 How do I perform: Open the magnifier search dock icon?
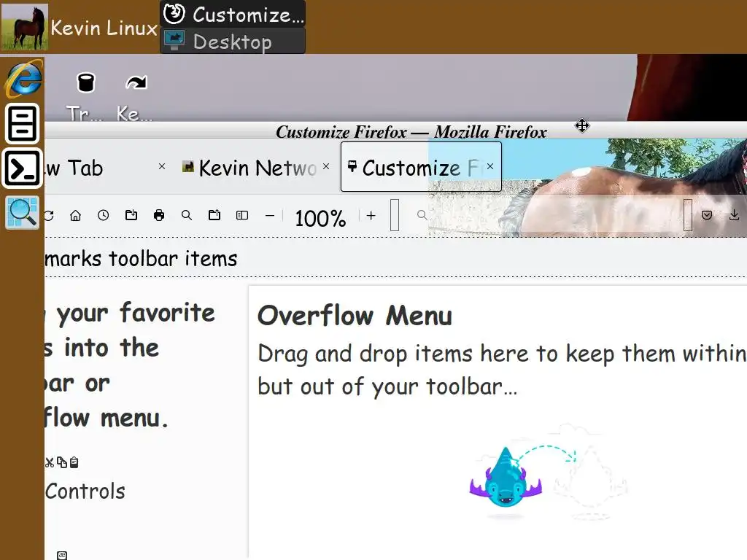[x=23, y=212]
